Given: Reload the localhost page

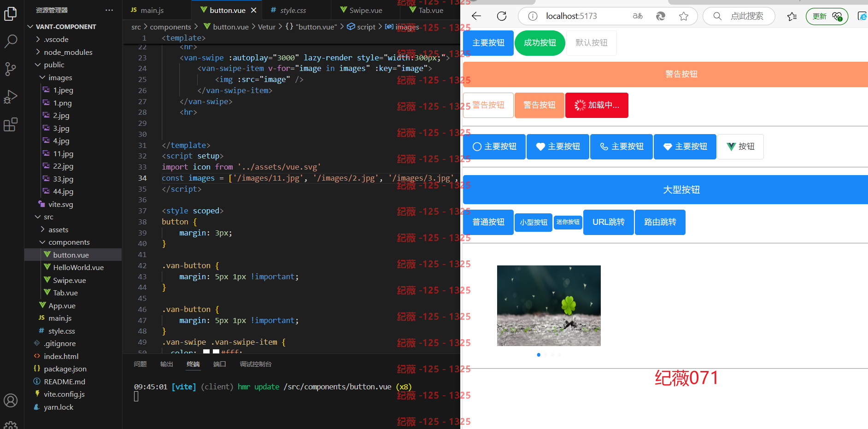Looking at the screenshot, I should pos(502,16).
